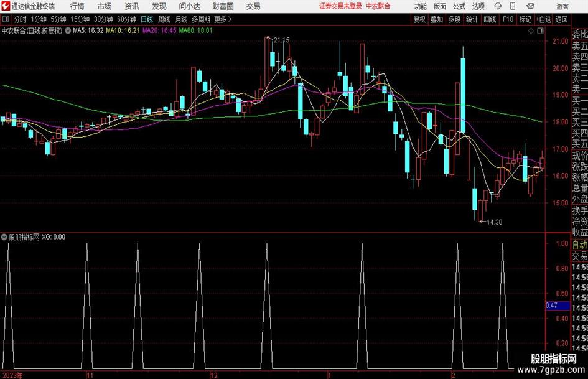Click the 2023年 date label on timeline

[12, 375]
